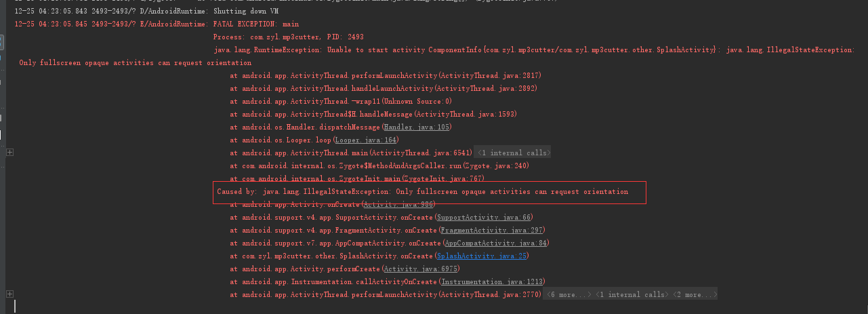Expand the '6 more...' folded frames
Image resolution: width=868 pixels, height=314 pixels.
569,295
